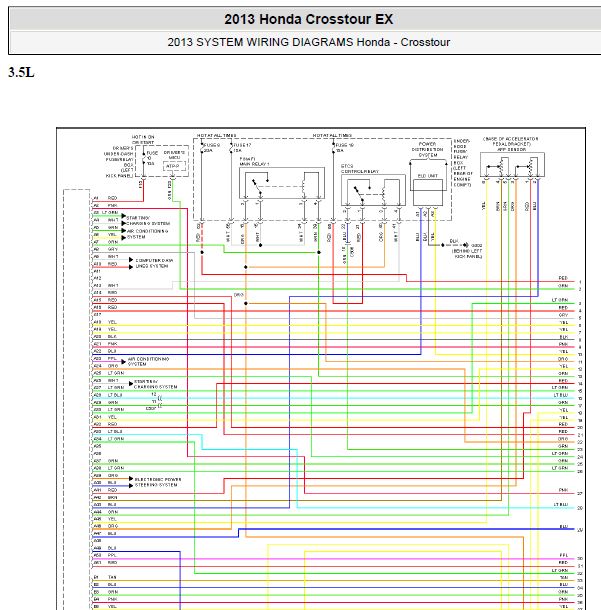Image resolution: width=601 pixels, height=610 pixels.
Task: Select the Computer Data Lines System label
Action: pyautogui.click(x=154, y=263)
